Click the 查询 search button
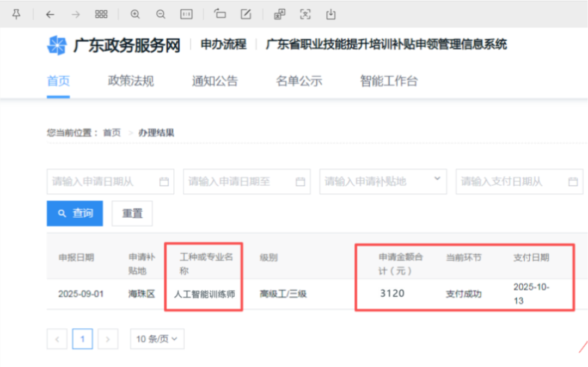 click(x=75, y=213)
